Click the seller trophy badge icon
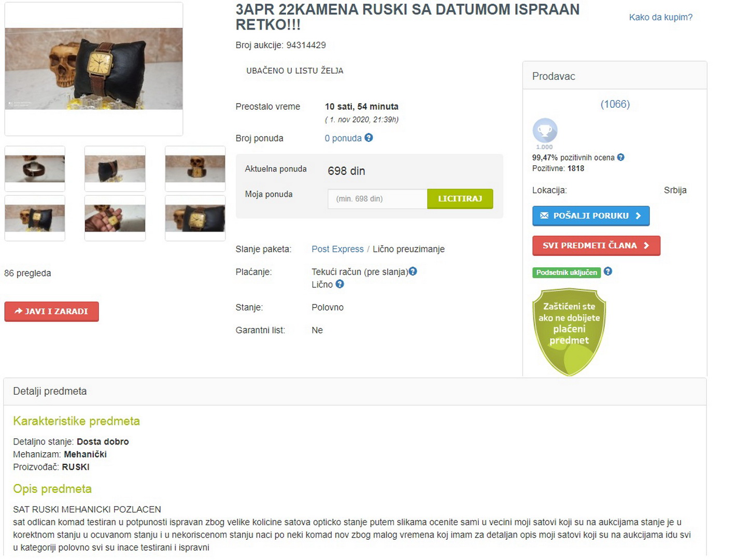Viewport: 736px width, 560px height. (x=545, y=131)
